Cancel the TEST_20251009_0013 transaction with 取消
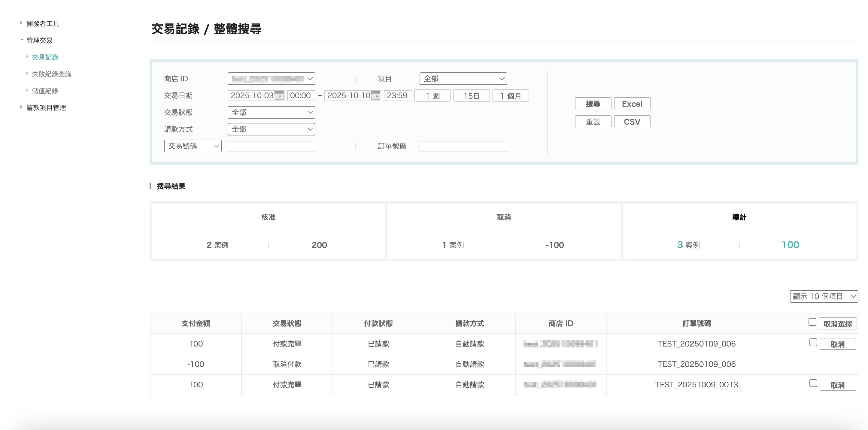868x430 pixels. coord(837,385)
